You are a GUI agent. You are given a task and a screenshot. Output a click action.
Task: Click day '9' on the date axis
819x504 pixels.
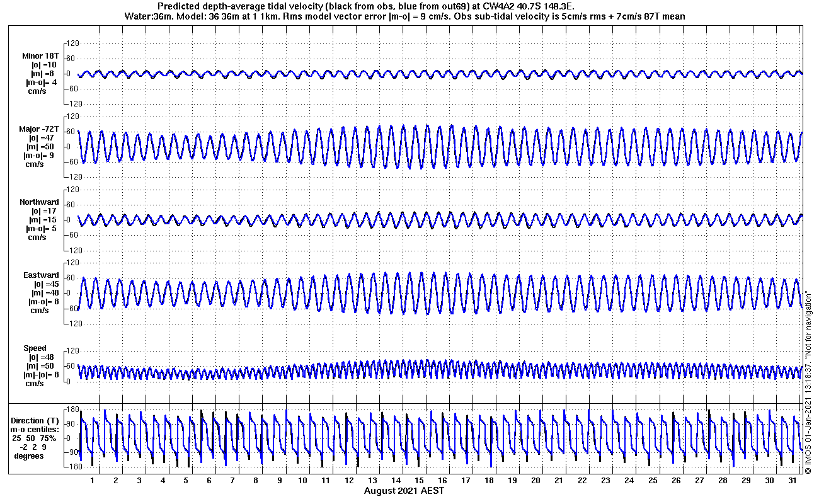coord(278,481)
